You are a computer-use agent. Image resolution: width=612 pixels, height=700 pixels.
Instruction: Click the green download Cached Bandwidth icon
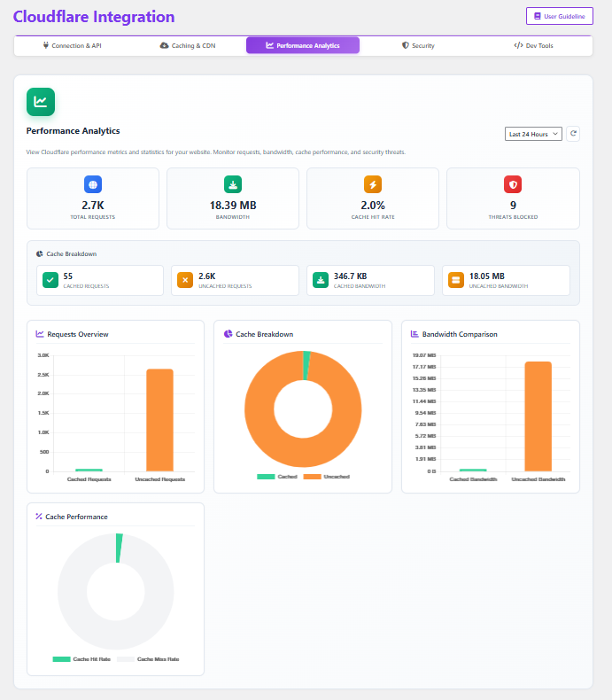321,280
